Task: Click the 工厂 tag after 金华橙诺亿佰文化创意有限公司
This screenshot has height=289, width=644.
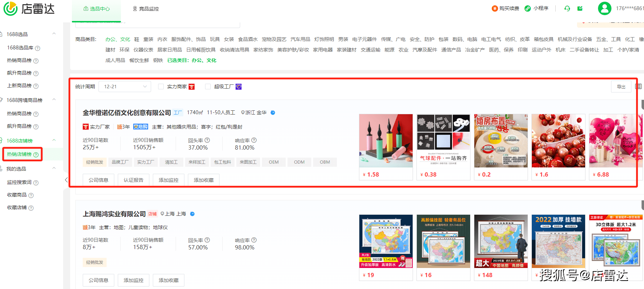Action: click(178, 112)
